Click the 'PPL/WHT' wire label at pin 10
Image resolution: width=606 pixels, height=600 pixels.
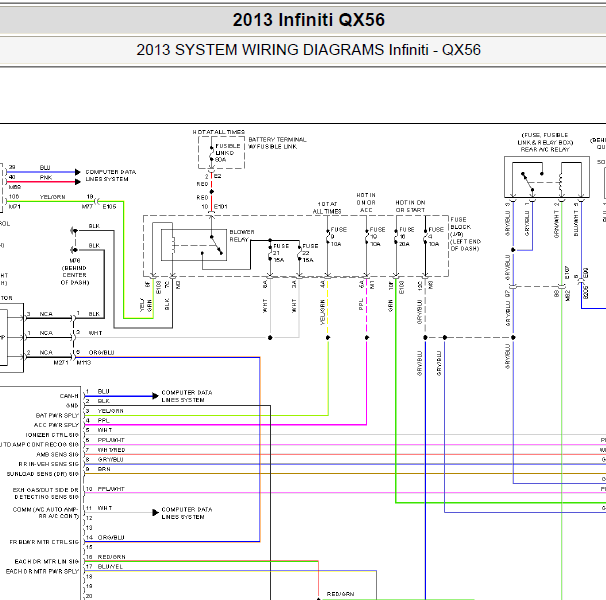coord(111,489)
